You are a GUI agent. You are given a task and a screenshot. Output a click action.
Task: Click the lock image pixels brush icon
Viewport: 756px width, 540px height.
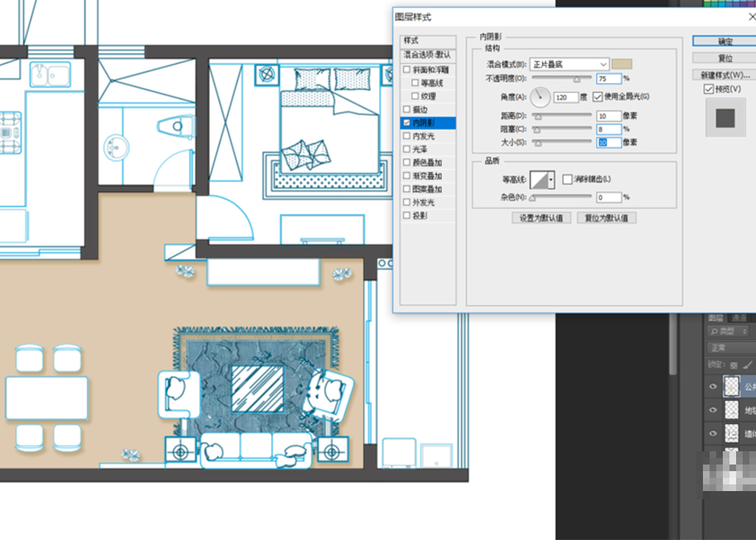[x=748, y=365]
